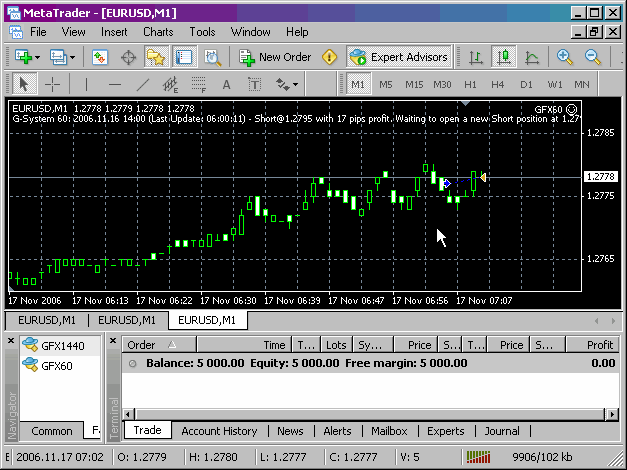The image size is (627, 470).
Task: Switch to D1 timeframe
Action: pyautogui.click(x=526, y=84)
